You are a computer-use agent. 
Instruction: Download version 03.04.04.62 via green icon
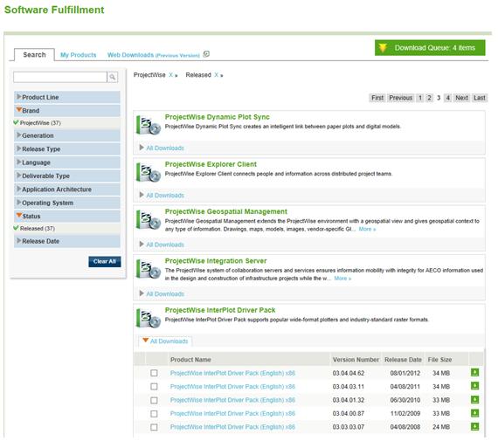474,372
